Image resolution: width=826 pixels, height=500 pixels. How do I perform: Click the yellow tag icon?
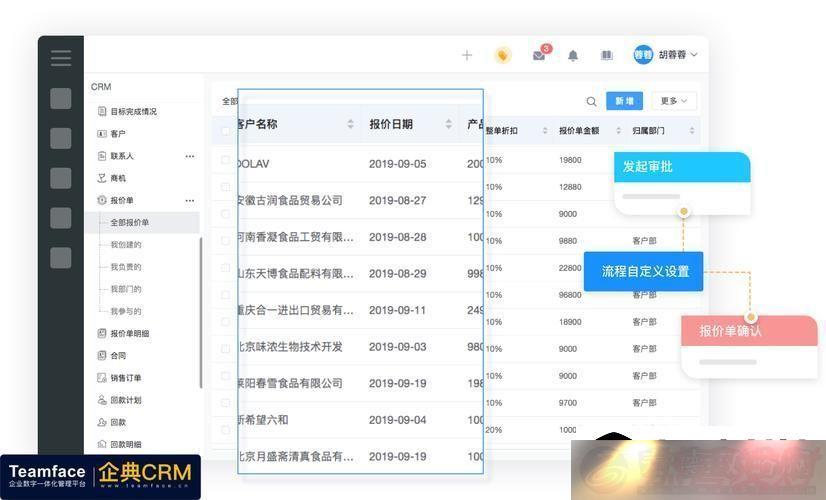(x=503, y=55)
